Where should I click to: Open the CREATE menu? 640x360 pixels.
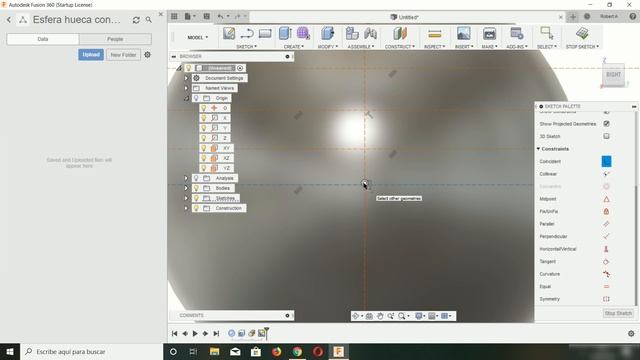pyautogui.click(x=294, y=47)
